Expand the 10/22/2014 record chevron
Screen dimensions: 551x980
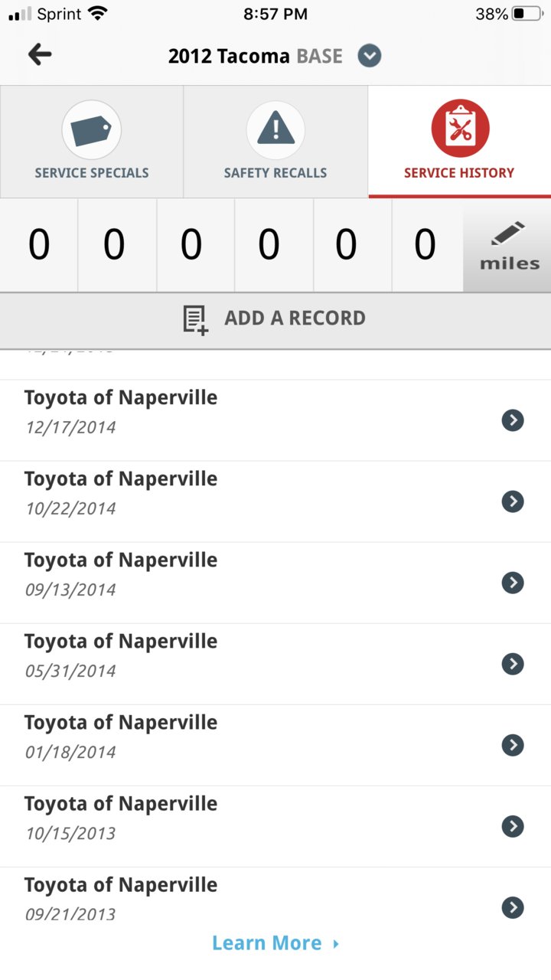point(513,501)
